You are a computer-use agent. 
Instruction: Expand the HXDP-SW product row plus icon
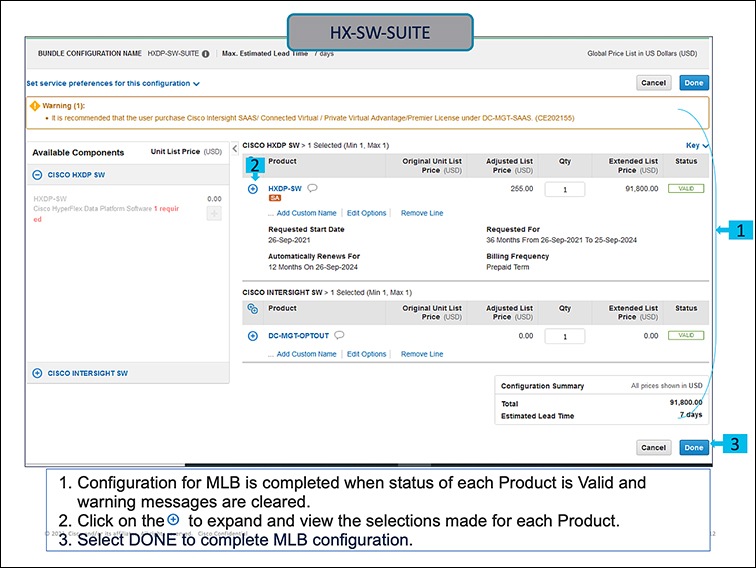[253, 189]
